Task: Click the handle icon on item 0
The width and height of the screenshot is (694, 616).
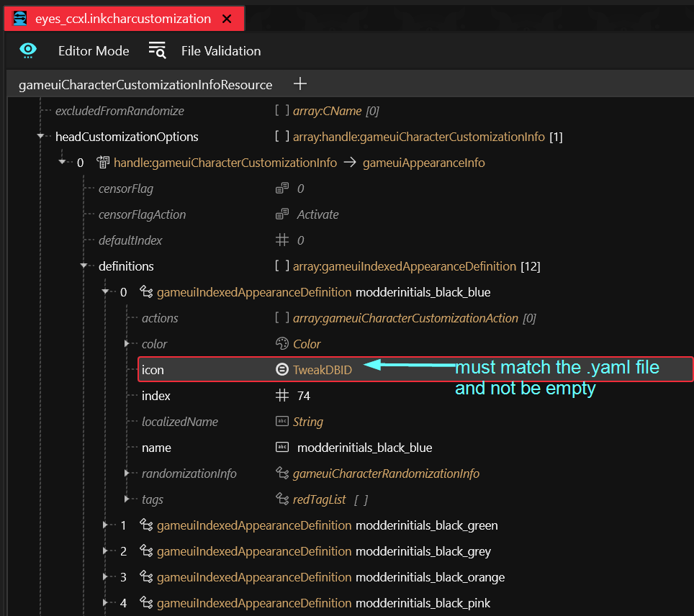Action: [102, 163]
